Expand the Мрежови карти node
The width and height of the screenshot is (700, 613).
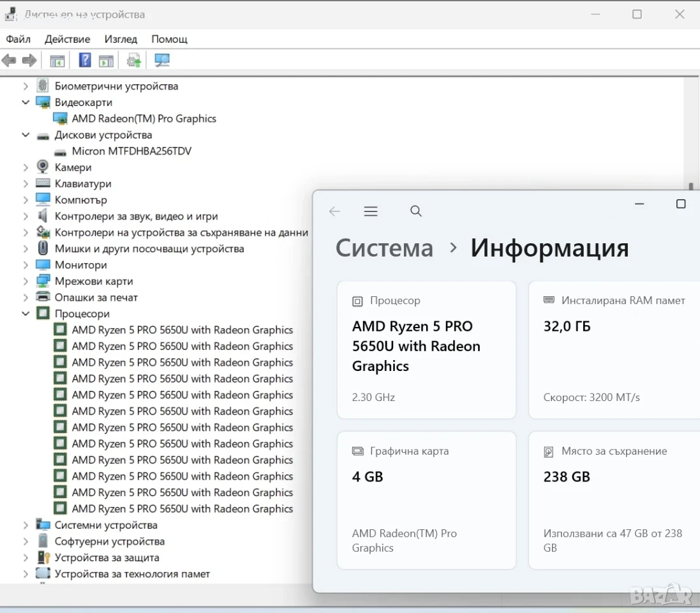click(x=26, y=282)
